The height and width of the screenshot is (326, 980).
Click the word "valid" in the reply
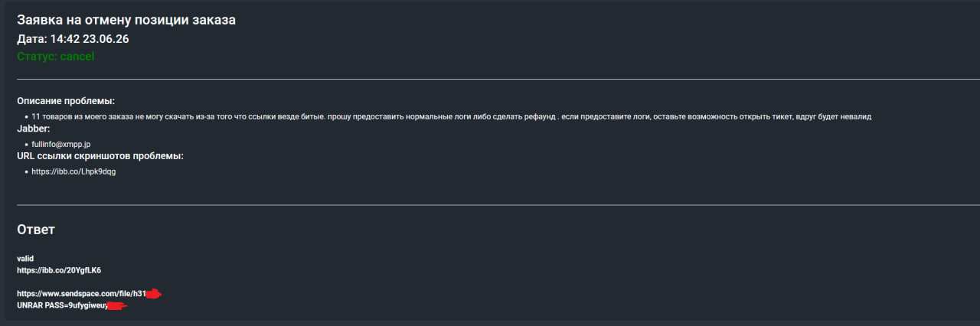(x=25, y=259)
